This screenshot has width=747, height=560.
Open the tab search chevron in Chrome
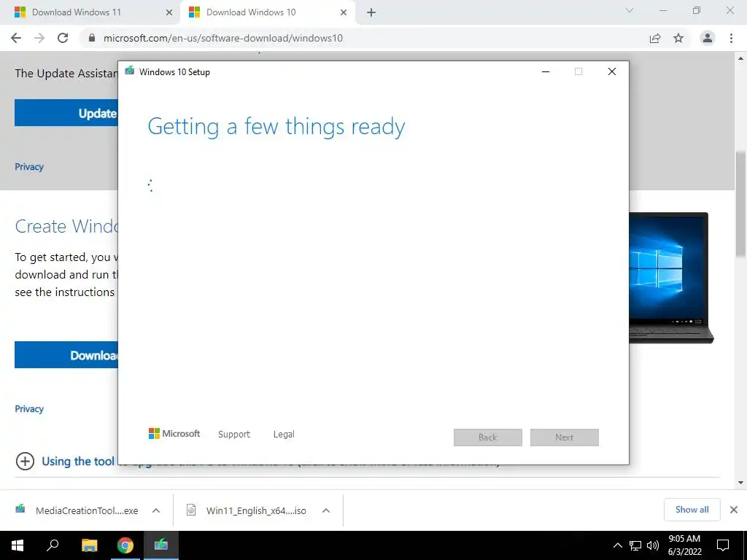pos(630,10)
